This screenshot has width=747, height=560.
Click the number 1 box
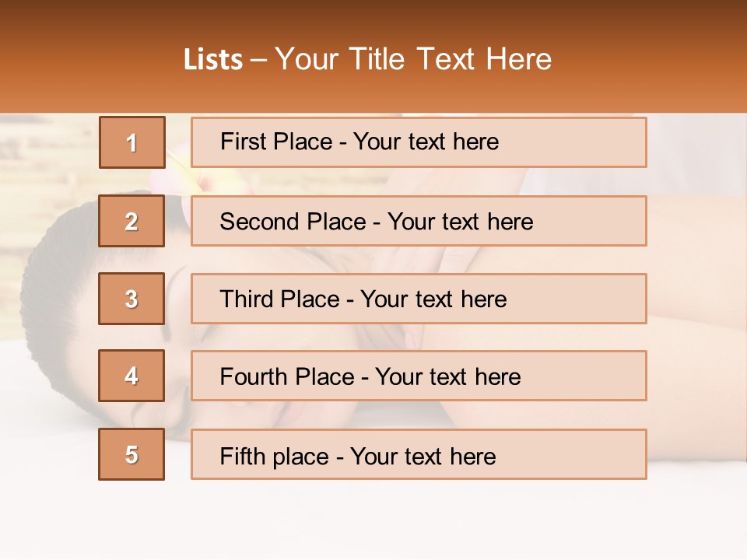coord(132,142)
